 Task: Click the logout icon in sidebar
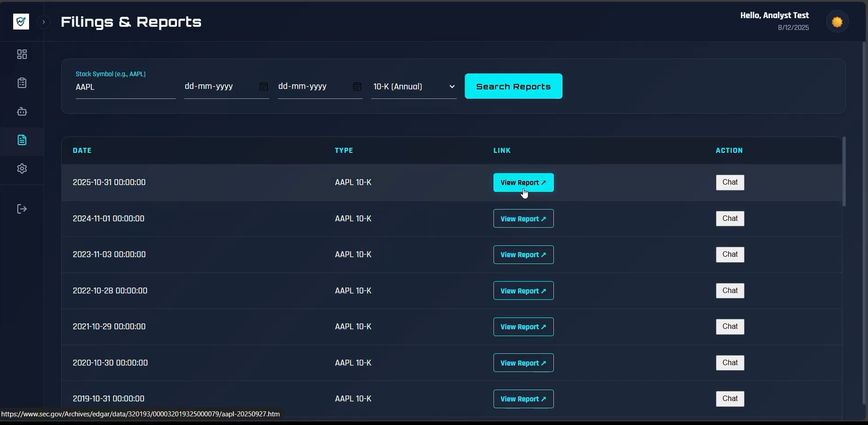22,209
